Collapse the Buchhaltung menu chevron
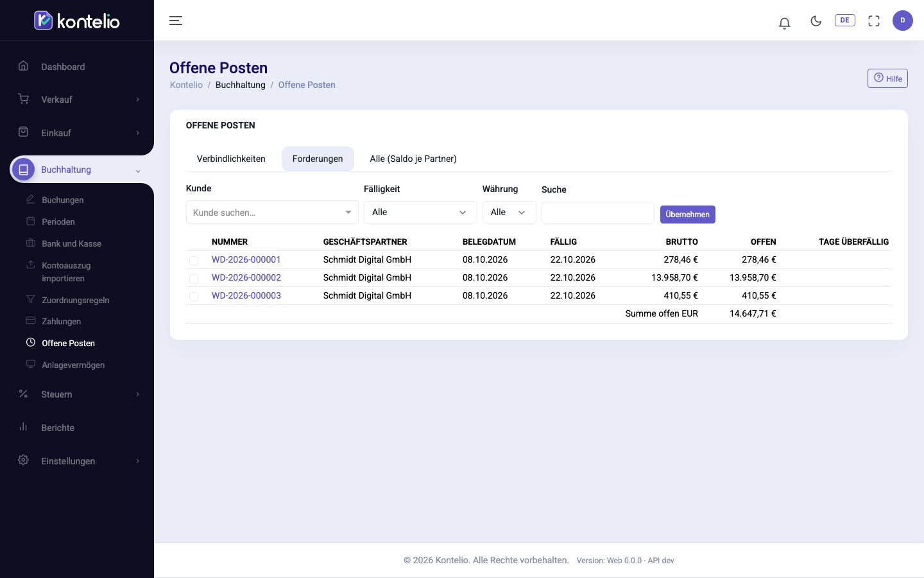Image resolution: width=924 pixels, height=578 pixels. click(x=137, y=171)
